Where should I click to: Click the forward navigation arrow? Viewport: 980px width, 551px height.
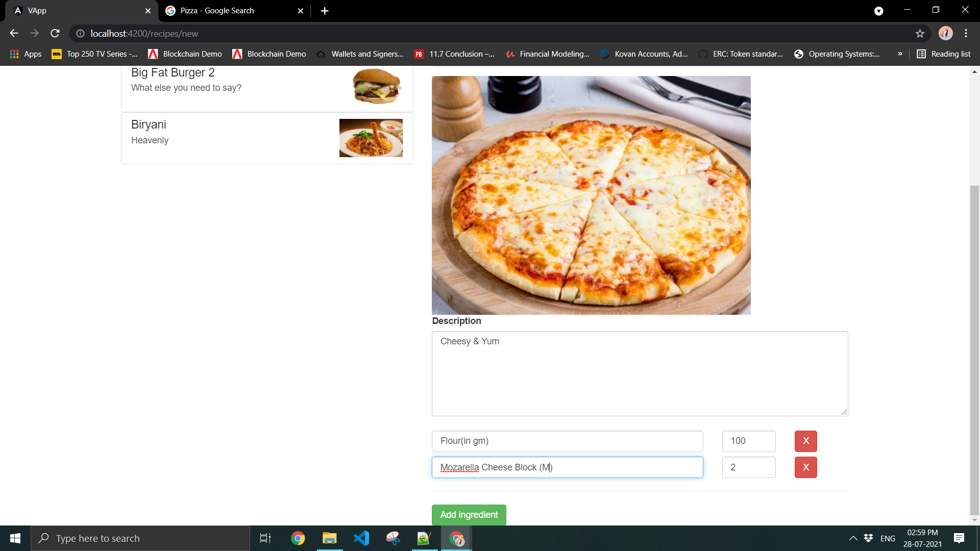click(34, 33)
